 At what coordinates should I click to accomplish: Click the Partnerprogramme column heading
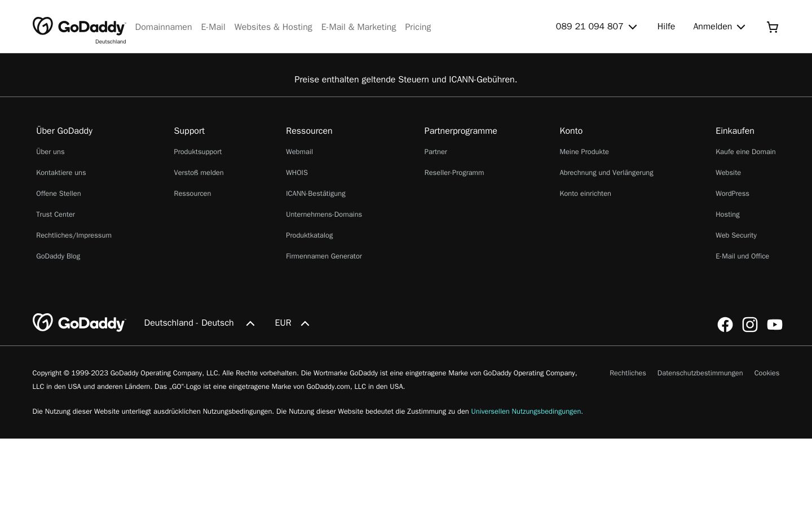[x=461, y=131]
